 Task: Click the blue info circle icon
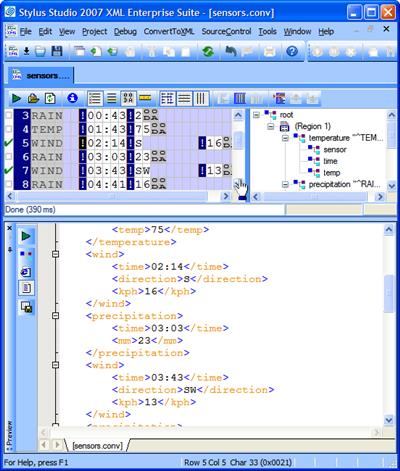click(72, 98)
